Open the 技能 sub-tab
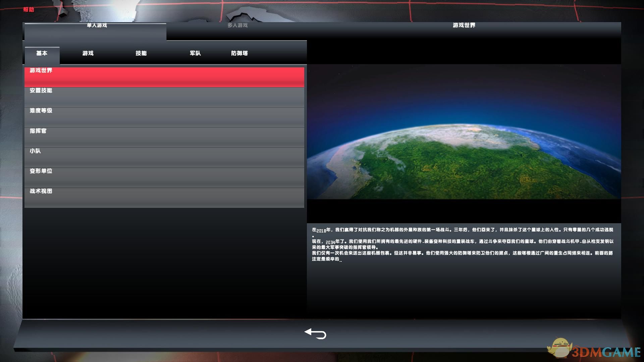 [x=141, y=53]
